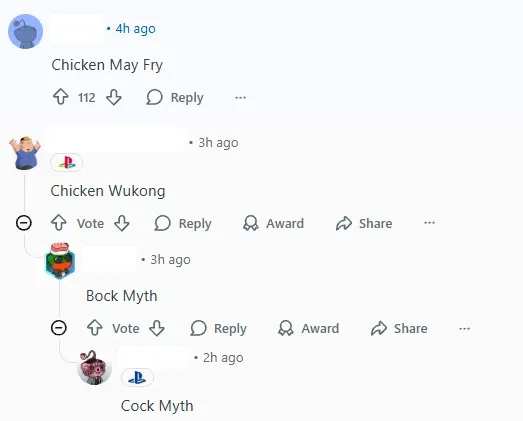Reply to the Bock Myth comment
The height and width of the screenshot is (421, 523).
tap(218, 328)
